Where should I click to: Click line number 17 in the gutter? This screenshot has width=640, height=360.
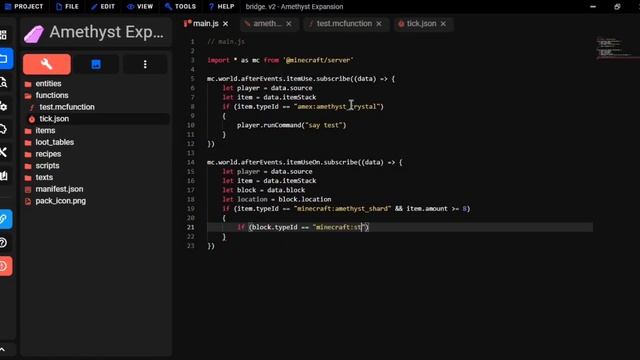(191, 190)
